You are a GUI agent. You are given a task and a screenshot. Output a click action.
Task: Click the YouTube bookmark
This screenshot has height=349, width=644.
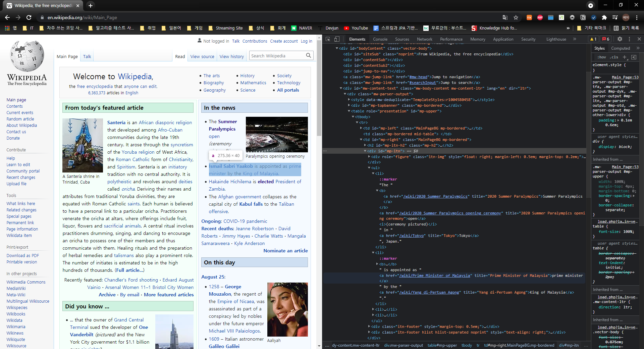(356, 28)
